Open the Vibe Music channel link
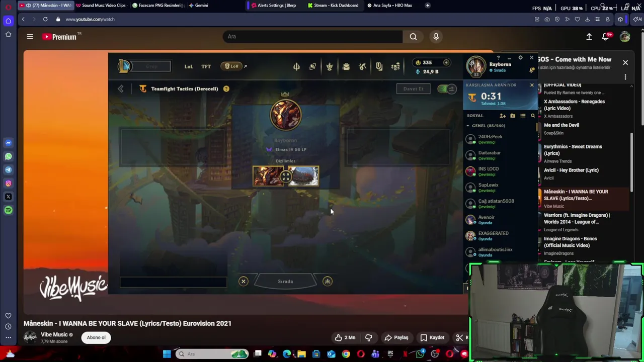The height and width of the screenshot is (362, 644). pyautogui.click(x=54, y=334)
